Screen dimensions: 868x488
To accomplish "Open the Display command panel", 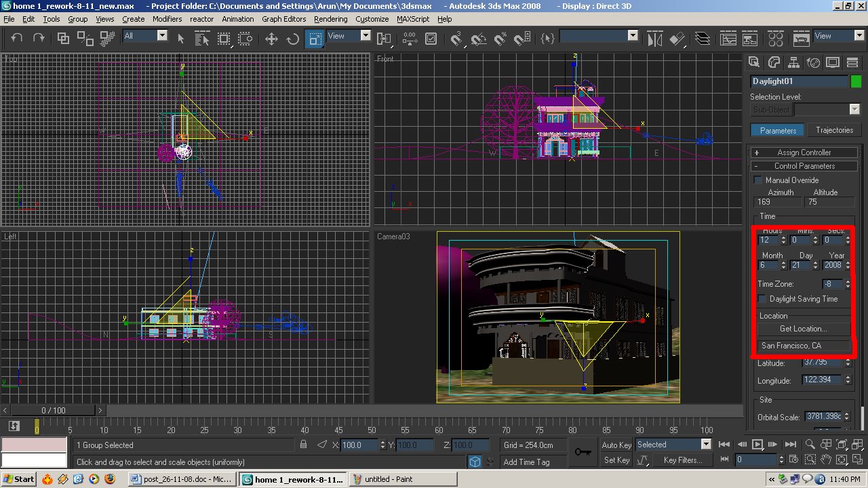I will point(833,62).
